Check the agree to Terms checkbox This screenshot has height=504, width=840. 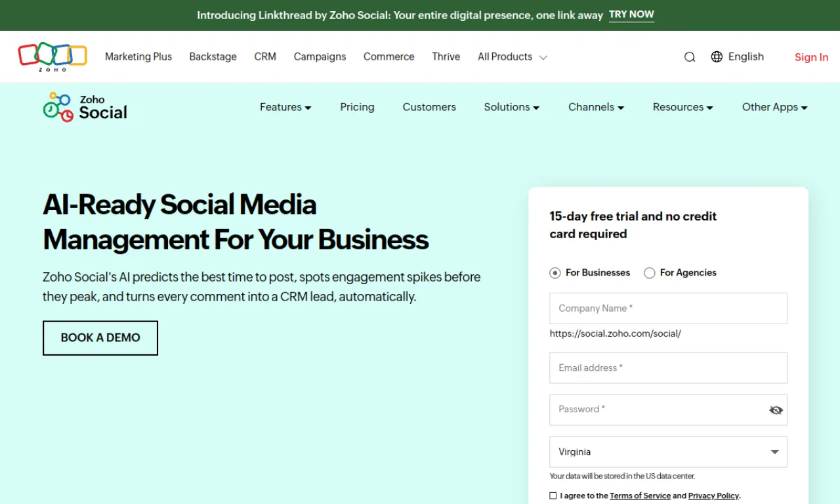pyautogui.click(x=553, y=495)
